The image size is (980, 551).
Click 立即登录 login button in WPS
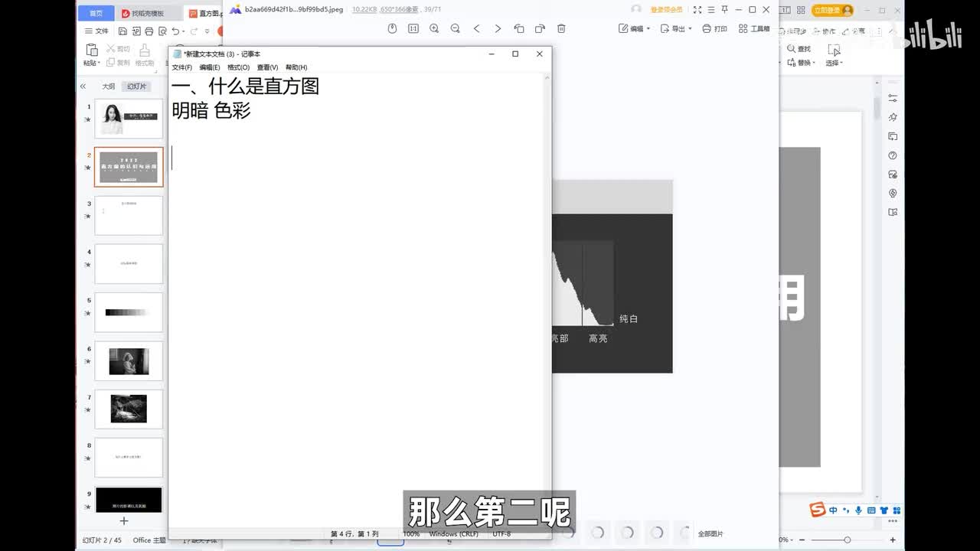click(x=833, y=10)
